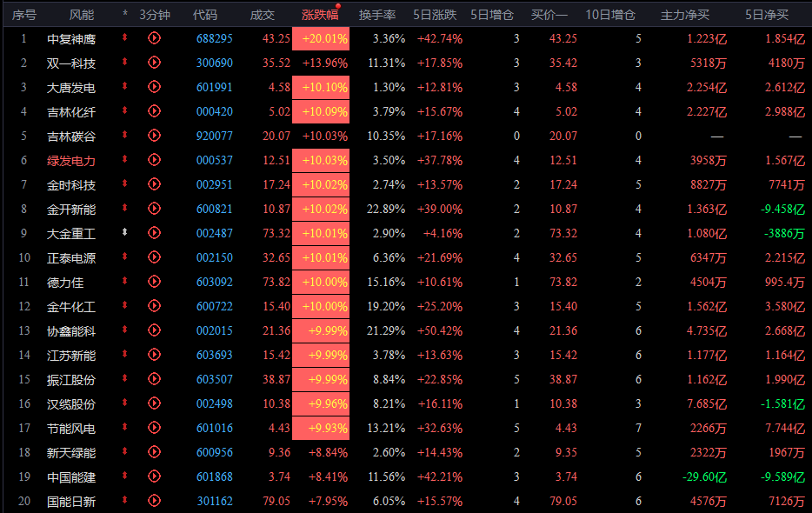
Task: Click the 风能 sector column header
Action: tap(82, 15)
